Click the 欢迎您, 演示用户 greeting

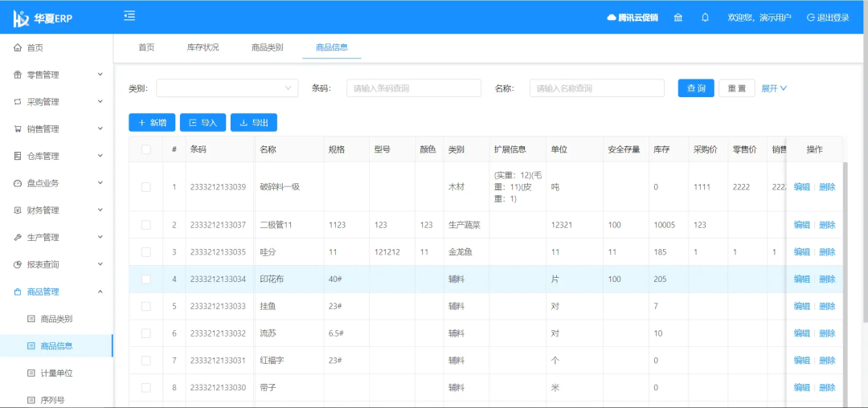pos(759,18)
